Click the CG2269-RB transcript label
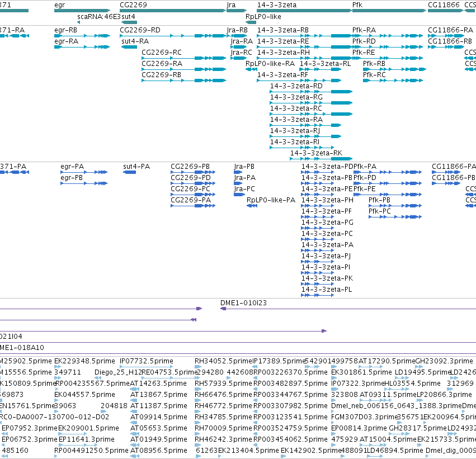This screenshot has height=459, width=476. [x=161, y=75]
